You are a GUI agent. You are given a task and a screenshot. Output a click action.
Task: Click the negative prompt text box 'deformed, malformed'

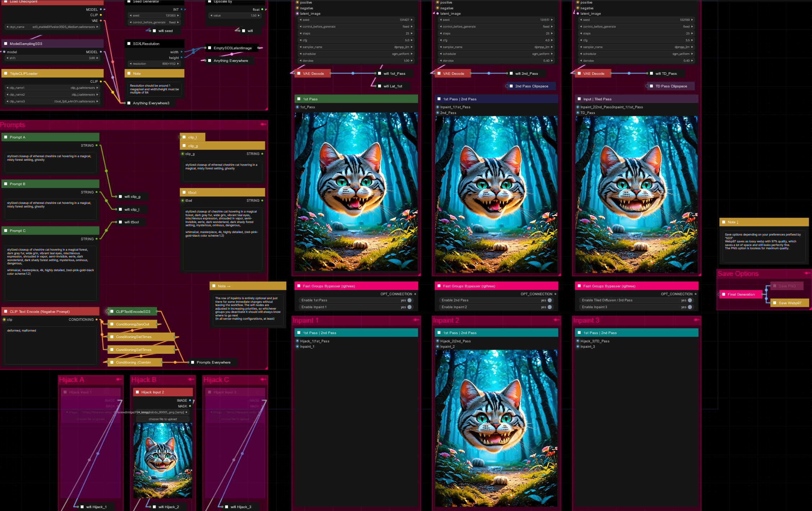click(50, 346)
